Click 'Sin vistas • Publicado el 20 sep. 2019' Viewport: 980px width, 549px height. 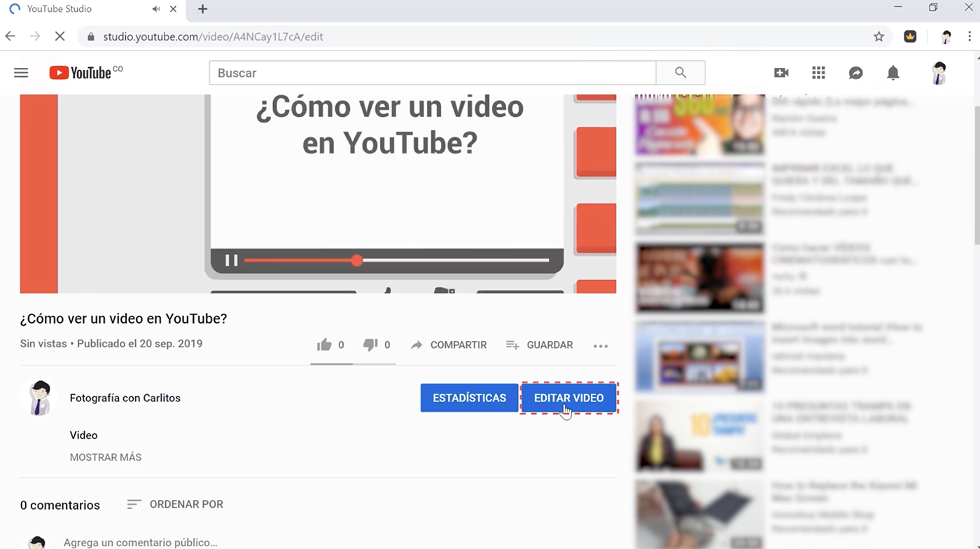pos(111,344)
